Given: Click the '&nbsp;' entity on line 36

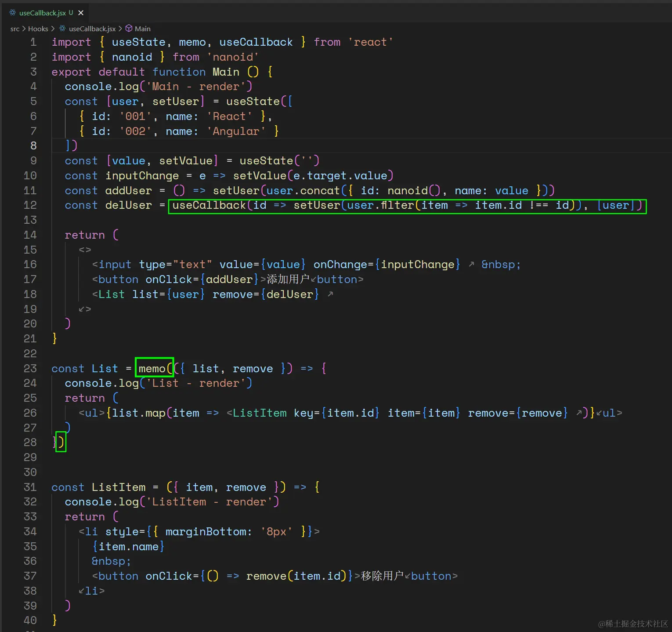Looking at the screenshot, I should coord(111,561).
